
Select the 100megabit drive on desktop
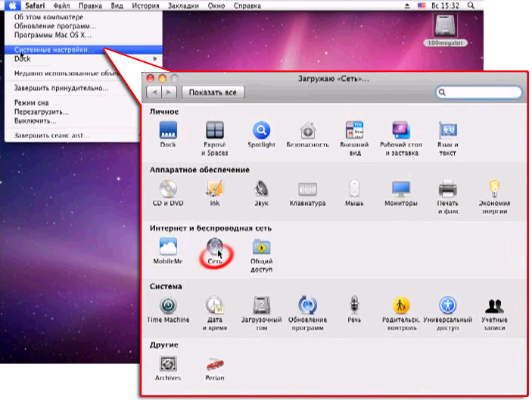coord(445,30)
